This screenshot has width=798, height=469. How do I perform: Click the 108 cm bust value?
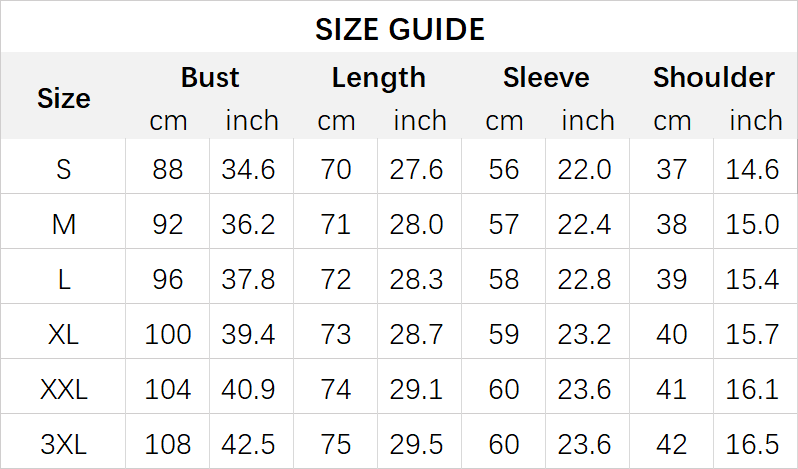(x=168, y=442)
